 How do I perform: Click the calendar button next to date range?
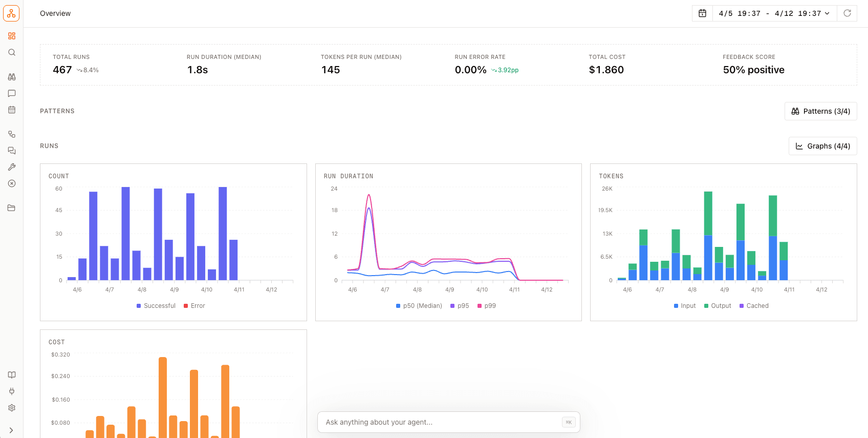pyautogui.click(x=702, y=13)
